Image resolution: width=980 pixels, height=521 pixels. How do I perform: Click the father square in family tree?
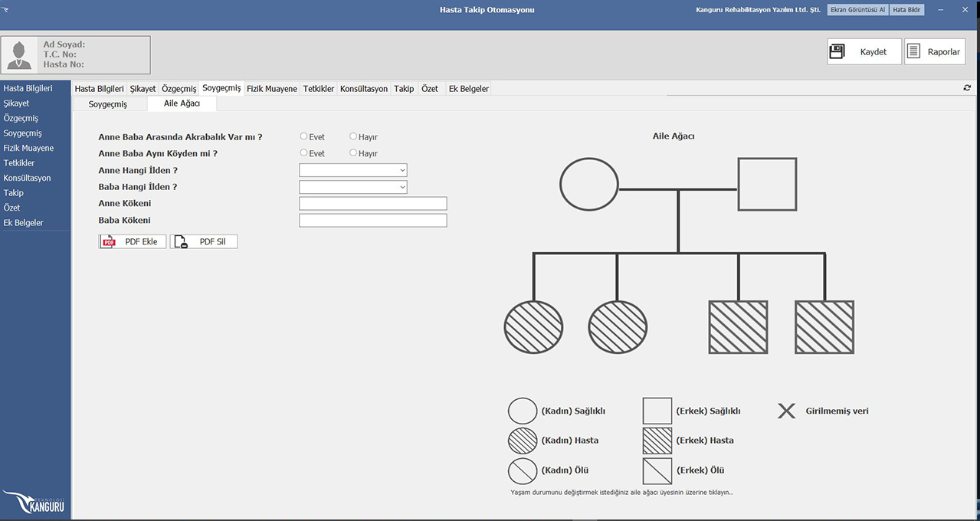767,184
